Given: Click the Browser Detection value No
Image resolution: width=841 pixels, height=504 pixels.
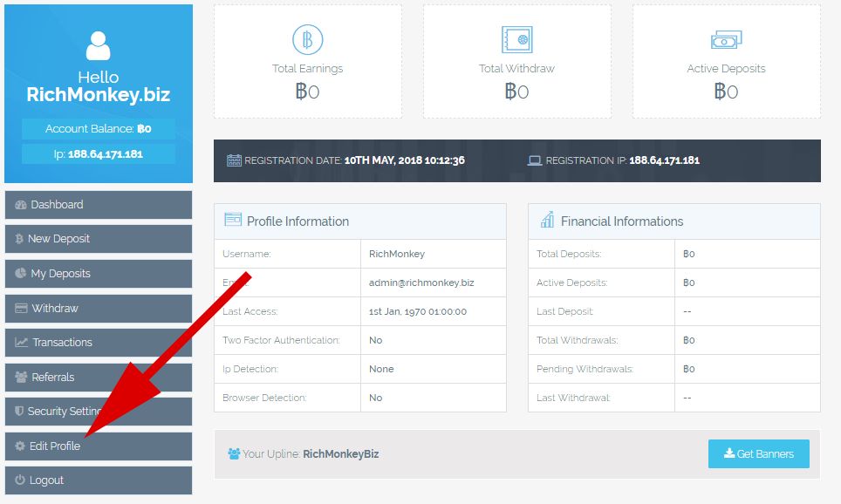Looking at the screenshot, I should click(x=375, y=398).
